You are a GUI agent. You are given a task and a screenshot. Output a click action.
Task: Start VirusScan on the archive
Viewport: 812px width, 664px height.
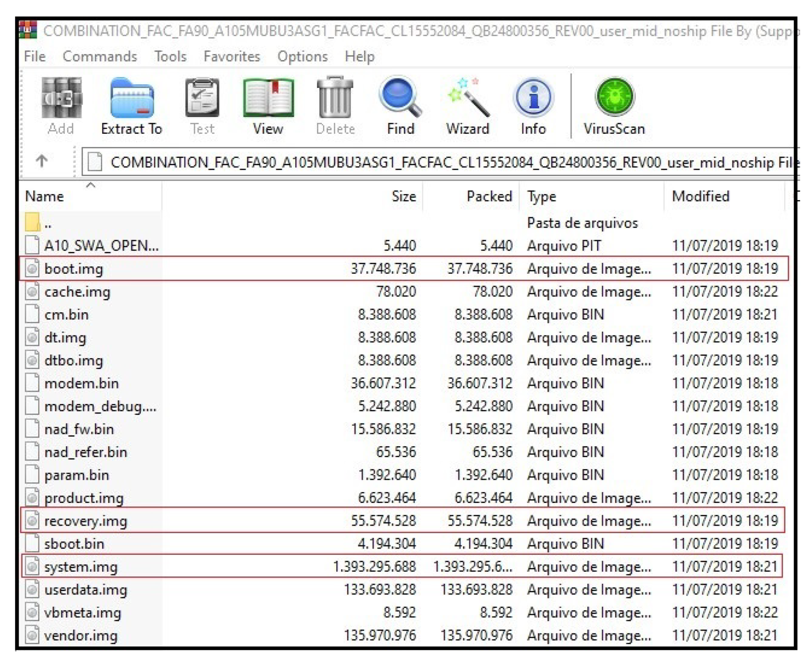click(x=615, y=97)
